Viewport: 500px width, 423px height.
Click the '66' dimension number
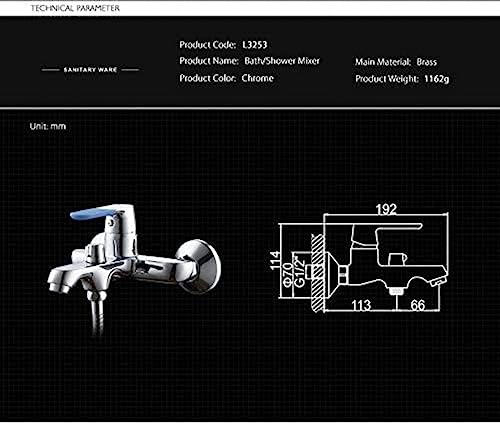pyautogui.click(x=418, y=305)
